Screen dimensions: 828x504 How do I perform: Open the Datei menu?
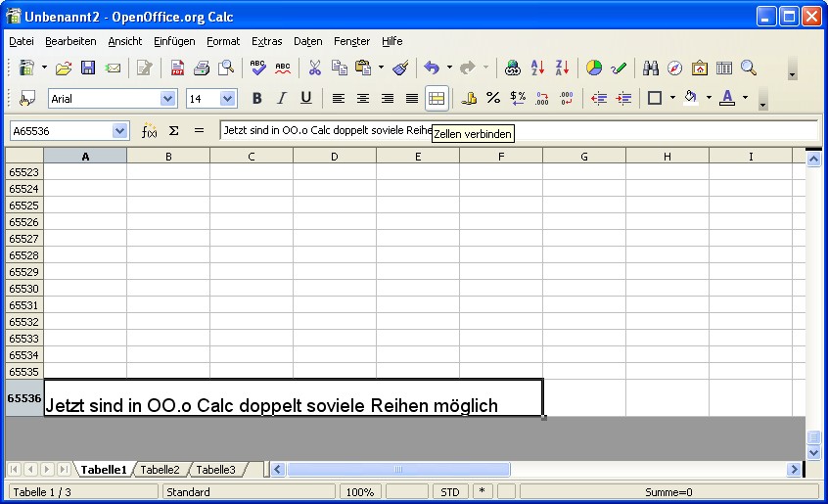pyautogui.click(x=22, y=41)
